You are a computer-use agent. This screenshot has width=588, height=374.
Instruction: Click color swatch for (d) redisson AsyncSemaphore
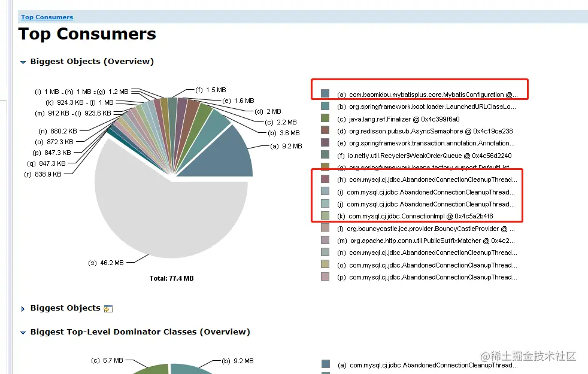coord(325,130)
